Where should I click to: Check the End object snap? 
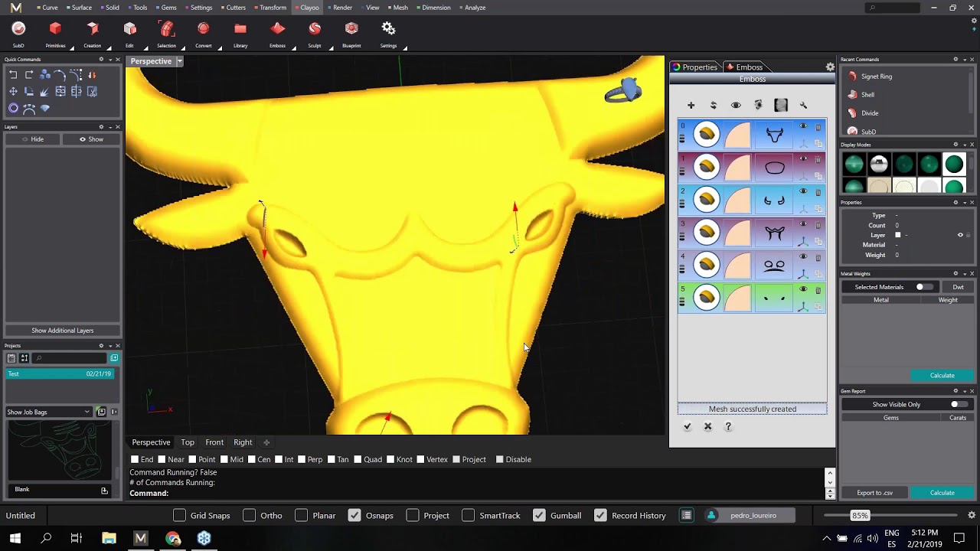(x=135, y=459)
